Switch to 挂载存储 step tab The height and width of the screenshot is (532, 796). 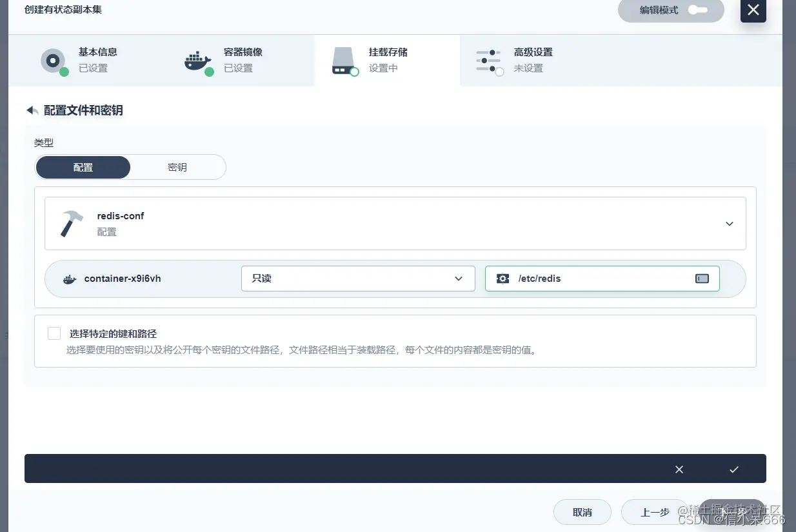pyautogui.click(x=387, y=60)
